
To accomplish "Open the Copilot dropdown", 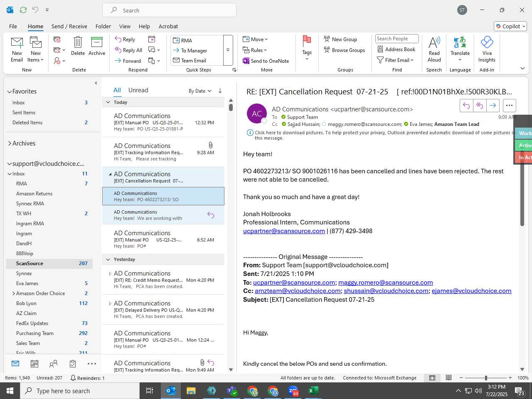I will tap(510, 26).
